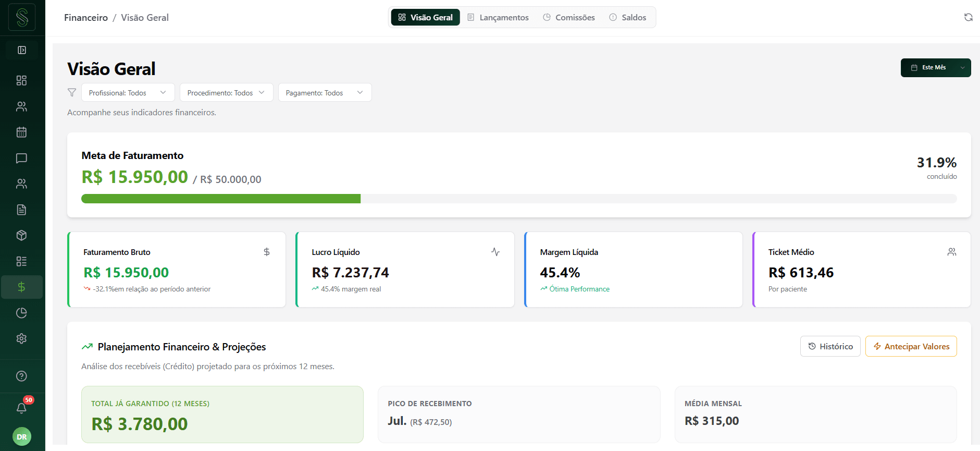Click the filter funnel icon
The image size is (980, 451).
tap(72, 92)
